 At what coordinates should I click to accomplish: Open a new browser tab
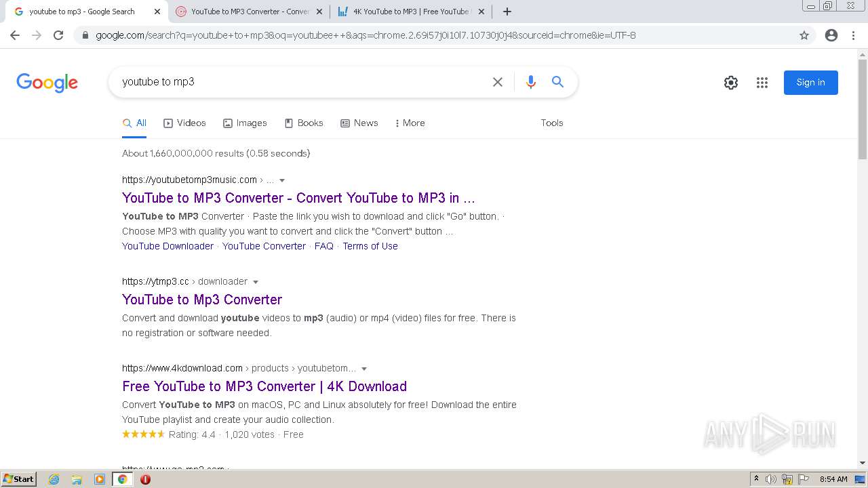(x=507, y=12)
